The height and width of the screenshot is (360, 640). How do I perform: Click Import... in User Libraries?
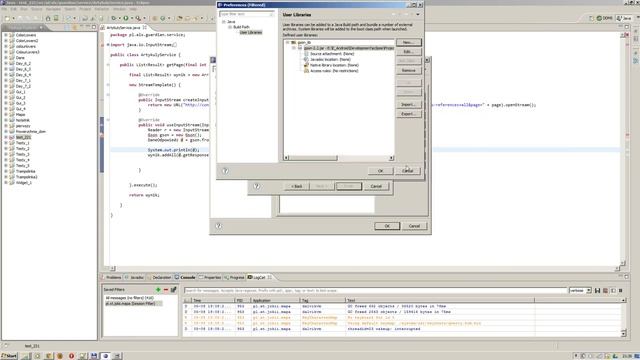[x=408, y=104]
